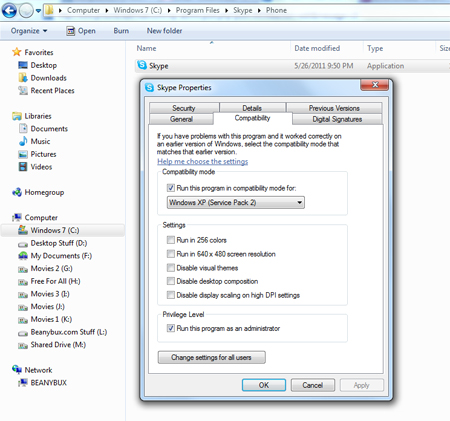450x421 pixels.
Task: Check Disable display scaling on high DPI
Action: click(x=171, y=295)
